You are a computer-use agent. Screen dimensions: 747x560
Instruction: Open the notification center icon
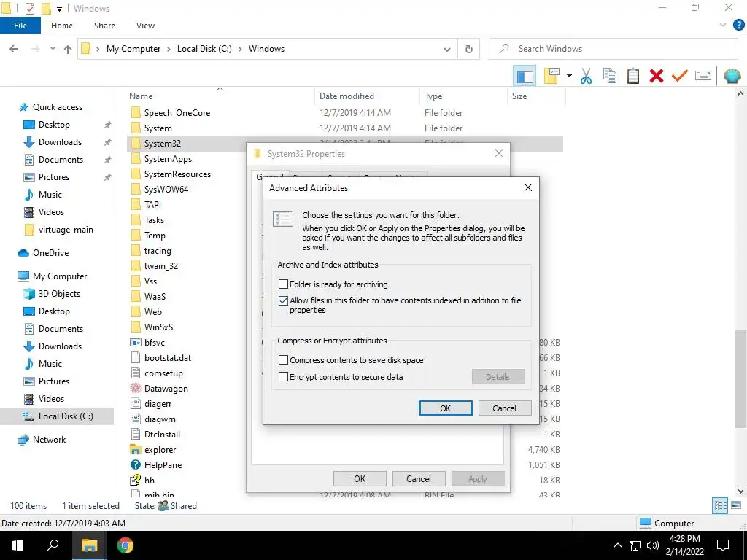(723, 545)
